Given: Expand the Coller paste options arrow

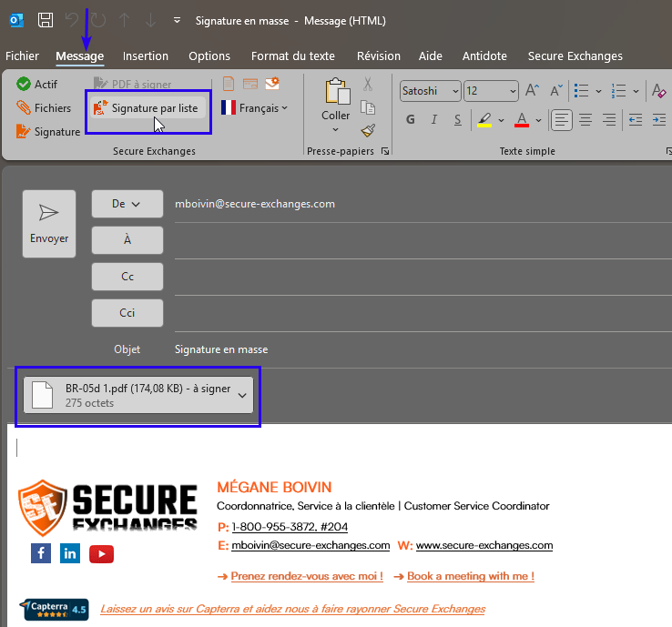Looking at the screenshot, I should [x=336, y=129].
